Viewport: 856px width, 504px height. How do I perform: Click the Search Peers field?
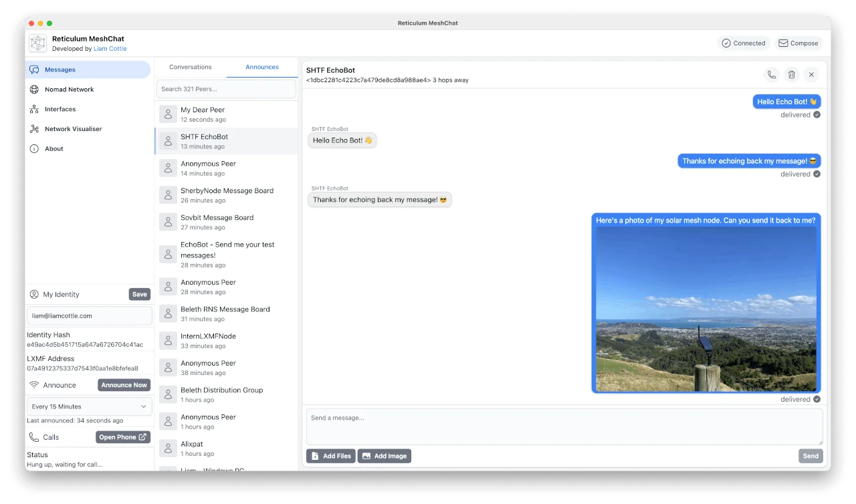click(x=226, y=88)
